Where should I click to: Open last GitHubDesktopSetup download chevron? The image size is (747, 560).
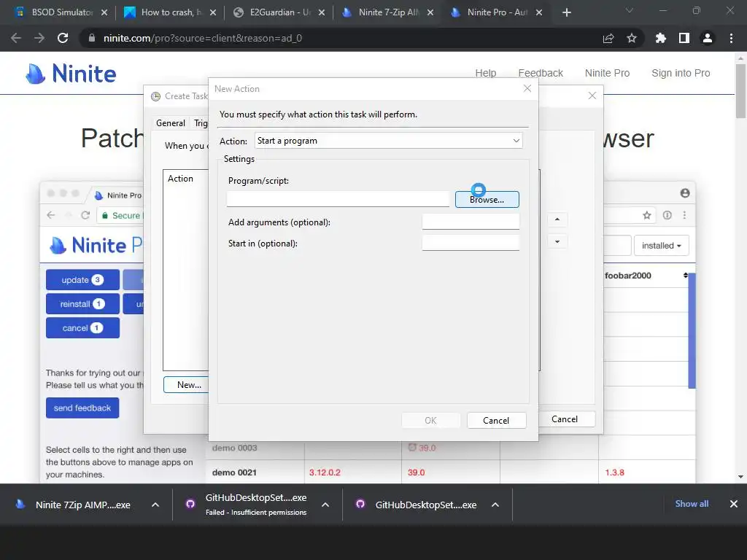[x=495, y=505]
